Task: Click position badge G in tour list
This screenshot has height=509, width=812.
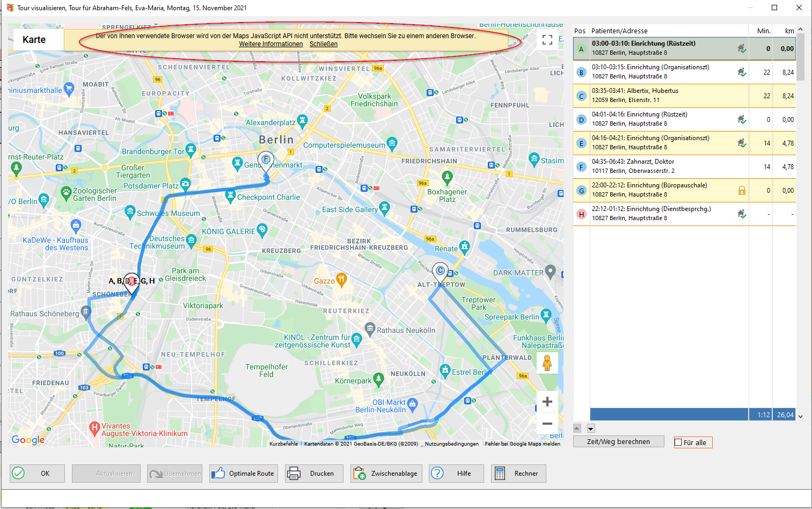Action: click(581, 191)
